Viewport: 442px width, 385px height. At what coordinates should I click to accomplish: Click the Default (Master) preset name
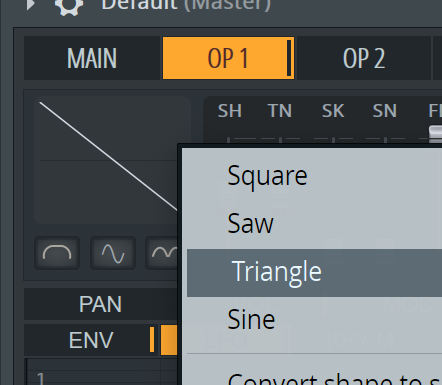click(186, 5)
